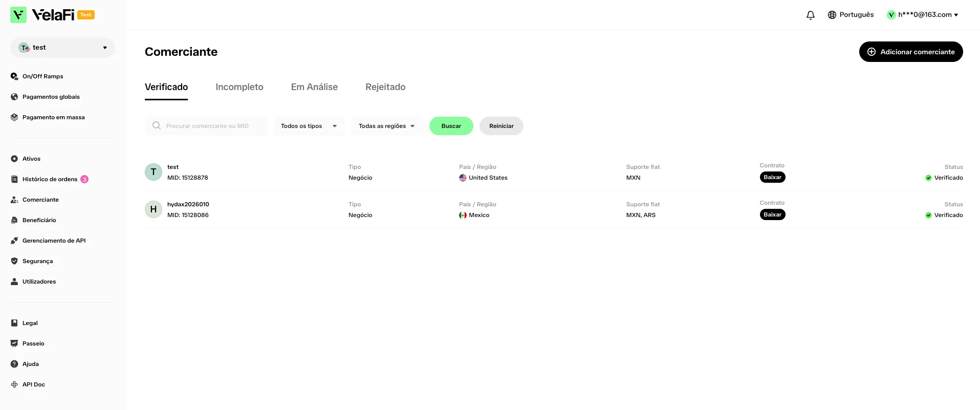Click the search magnifier icon
This screenshot has width=980, height=410.
click(x=157, y=125)
